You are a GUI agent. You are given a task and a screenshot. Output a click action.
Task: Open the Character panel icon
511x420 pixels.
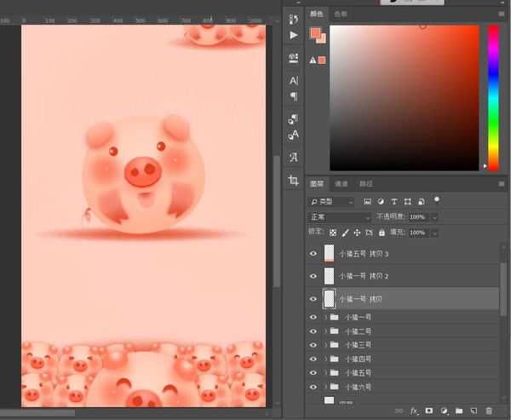pyautogui.click(x=293, y=81)
